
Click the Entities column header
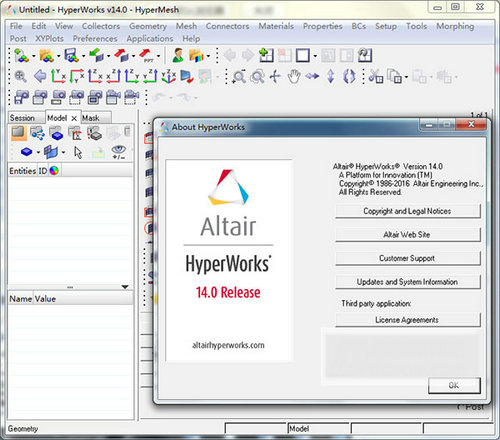(22, 171)
